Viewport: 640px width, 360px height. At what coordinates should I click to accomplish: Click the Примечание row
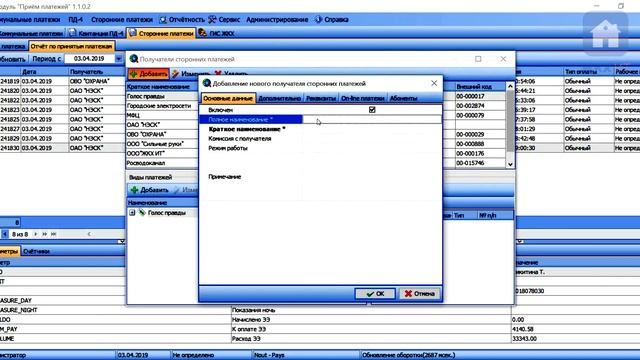tap(320, 177)
